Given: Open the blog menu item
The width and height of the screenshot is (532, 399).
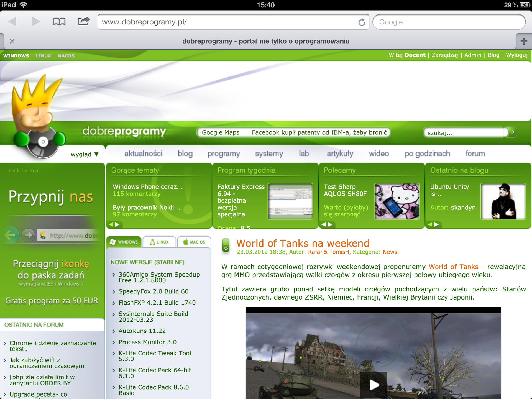Looking at the screenshot, I should [185, 154].
